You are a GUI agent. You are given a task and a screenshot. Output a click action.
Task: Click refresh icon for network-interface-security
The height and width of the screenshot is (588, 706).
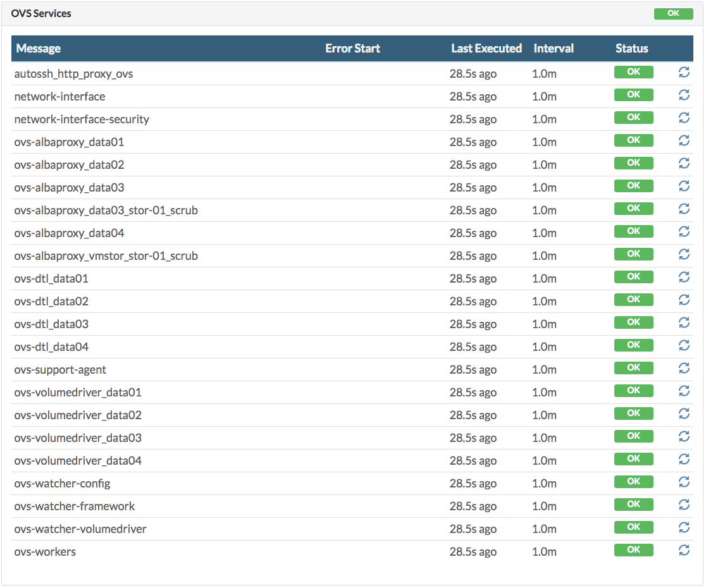click(x=683, y=118)
